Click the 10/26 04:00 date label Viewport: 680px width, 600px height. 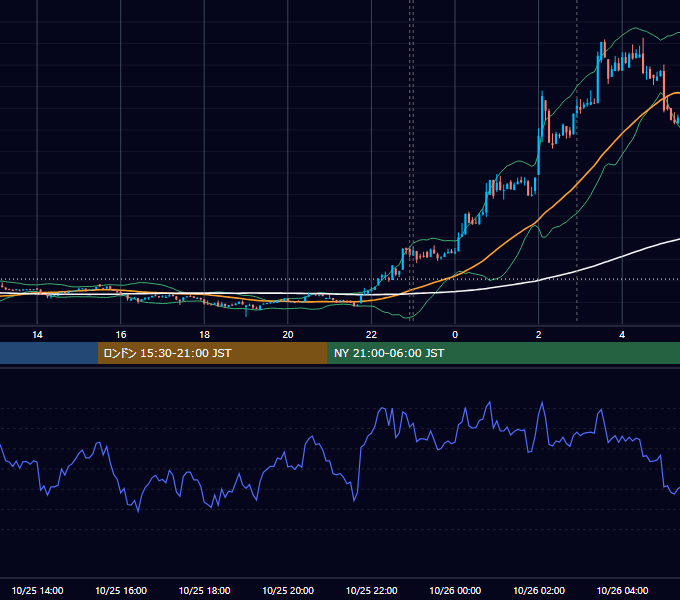(622, 590)
